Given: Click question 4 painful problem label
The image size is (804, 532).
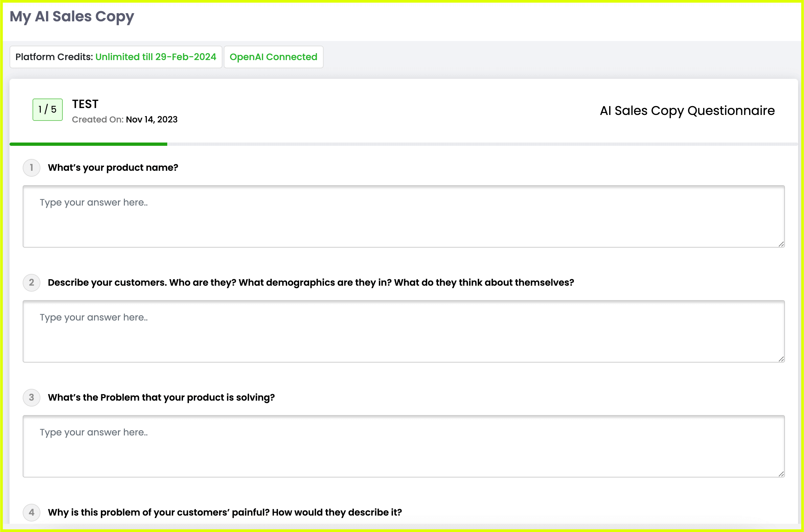Looking at the screenshot, I should coord(225,512).
